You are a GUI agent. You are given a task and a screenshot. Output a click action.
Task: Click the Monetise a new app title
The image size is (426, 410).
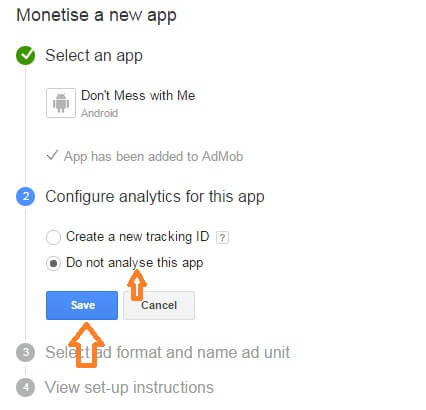96,15
